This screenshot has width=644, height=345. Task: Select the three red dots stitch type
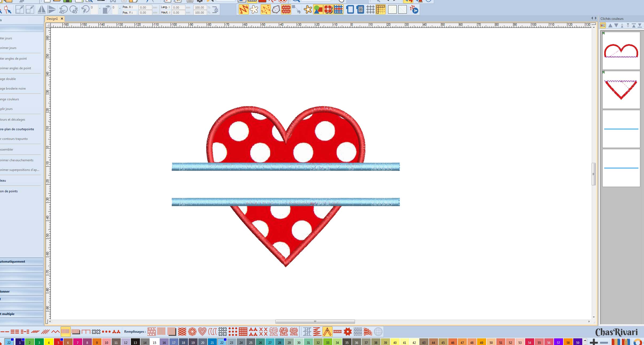(x=106, y=332)
